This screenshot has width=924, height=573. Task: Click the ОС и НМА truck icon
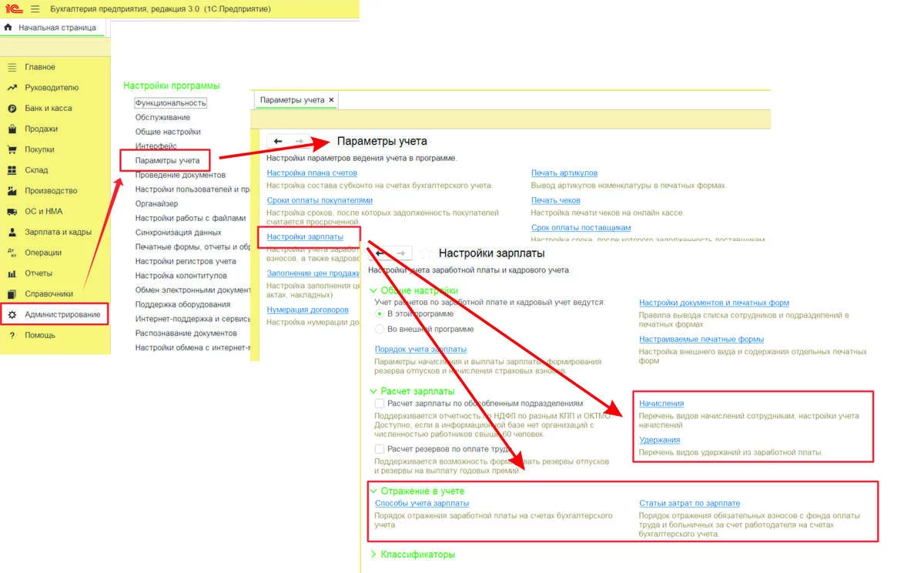[x=12, y=211]
